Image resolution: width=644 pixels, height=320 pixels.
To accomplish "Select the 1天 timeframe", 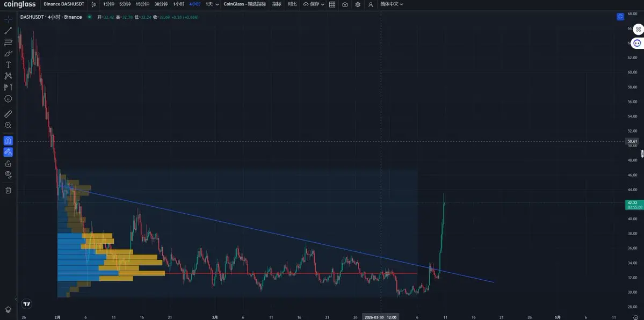I will [209, 4].
